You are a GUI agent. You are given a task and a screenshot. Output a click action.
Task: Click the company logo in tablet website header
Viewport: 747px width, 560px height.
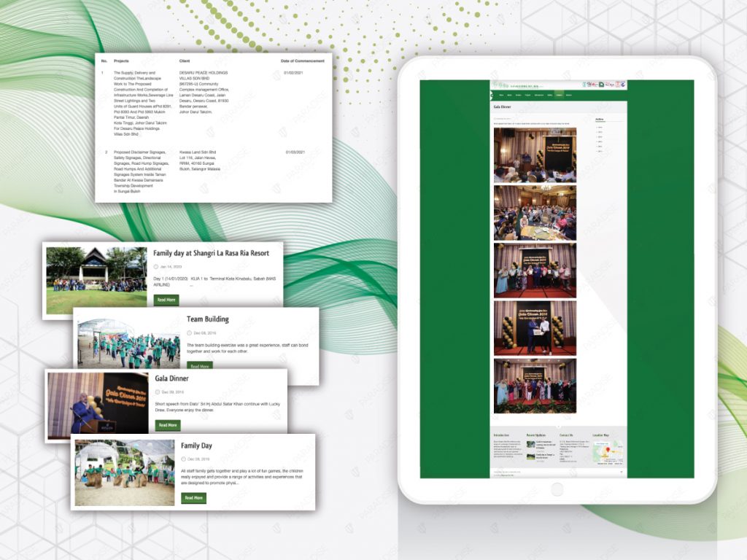tap(517, 85)
